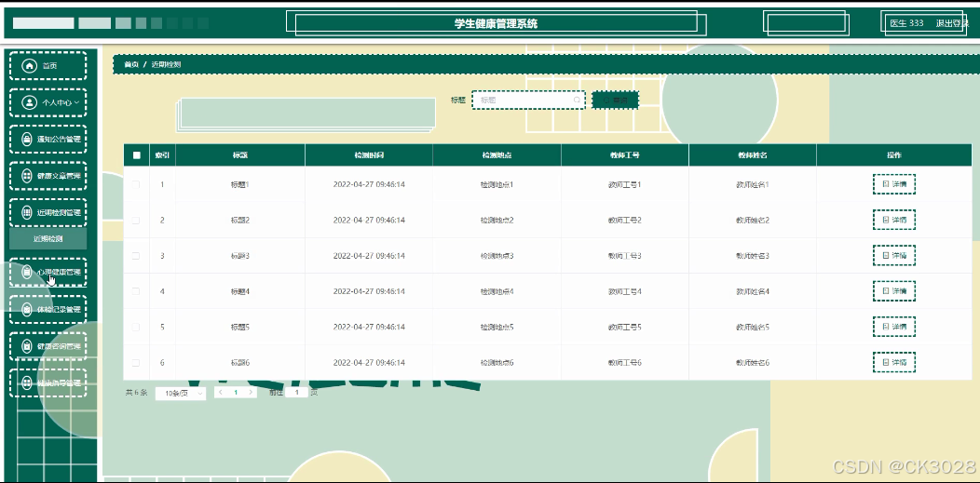980x483 pixels.
Task: Click the last sidebar menu icon
Action: (x=27, y=382)
